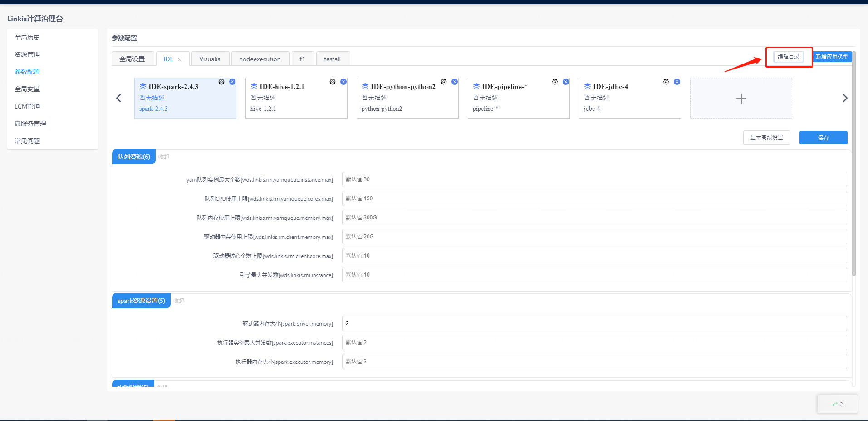Viewport: 868px width, 421px height.
Task: Open 资源管理 in the left sidebar
Action: pyautogui.click(x=27, y=54)
